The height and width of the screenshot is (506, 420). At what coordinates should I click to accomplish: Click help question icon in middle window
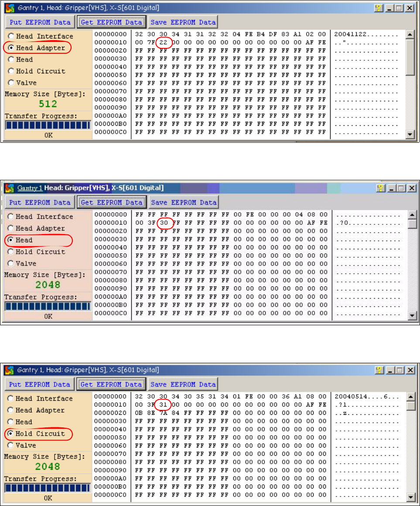click(x=381, y=188)
